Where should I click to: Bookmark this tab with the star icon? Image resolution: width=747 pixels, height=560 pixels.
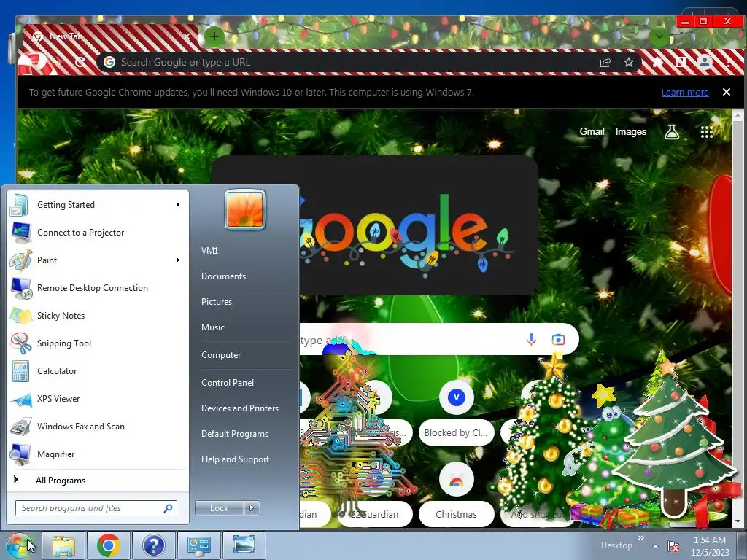[629, 63]
